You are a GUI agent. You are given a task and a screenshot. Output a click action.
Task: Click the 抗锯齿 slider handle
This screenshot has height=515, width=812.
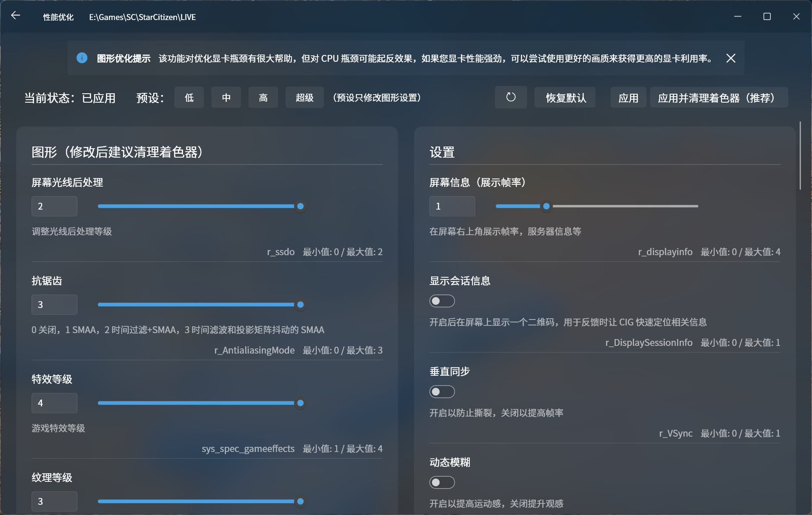coord(300,305)
